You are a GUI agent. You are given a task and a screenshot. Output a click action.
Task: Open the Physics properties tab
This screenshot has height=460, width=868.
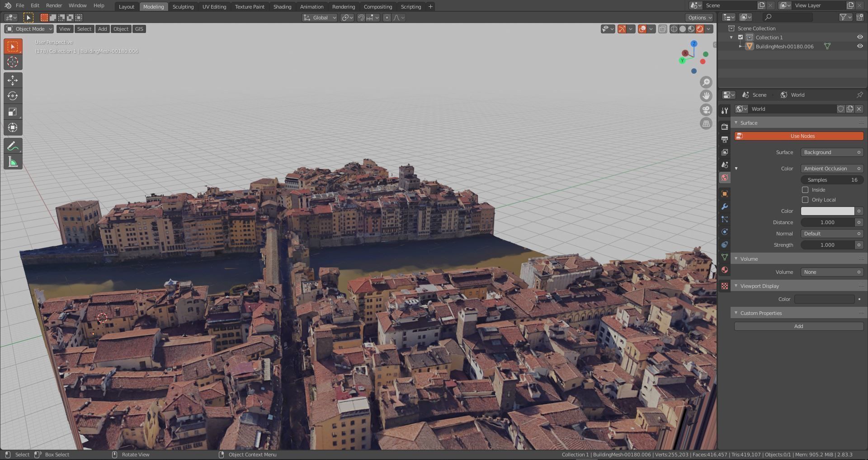pos(725,232)
